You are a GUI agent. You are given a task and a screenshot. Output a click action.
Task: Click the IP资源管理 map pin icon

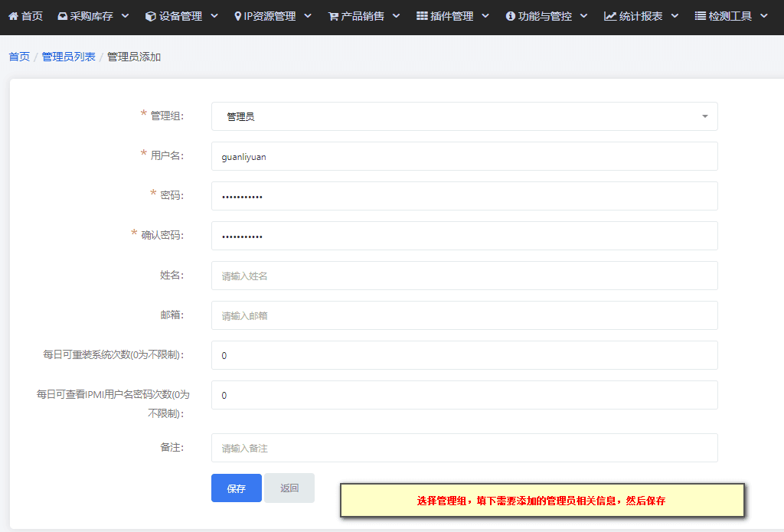pyautogui.click(x=238, y=16)
